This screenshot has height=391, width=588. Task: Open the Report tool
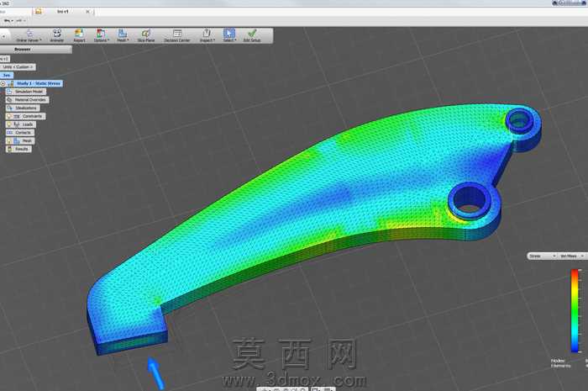click(79, 35)
